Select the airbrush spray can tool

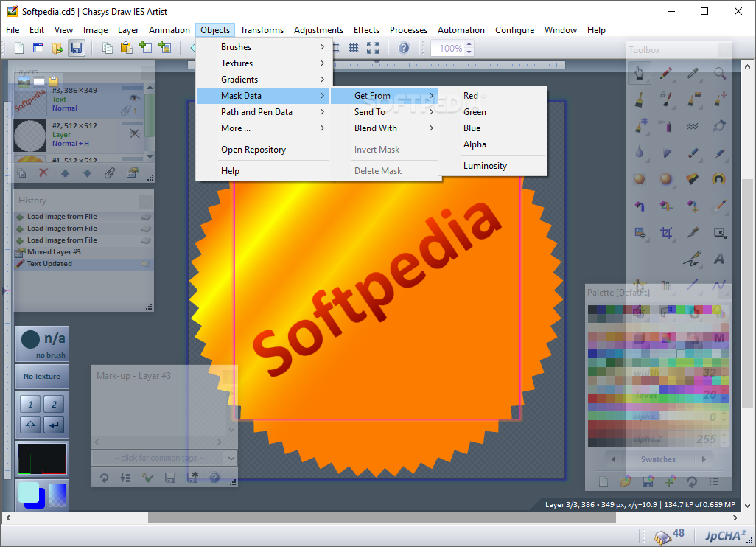(666, 126)
